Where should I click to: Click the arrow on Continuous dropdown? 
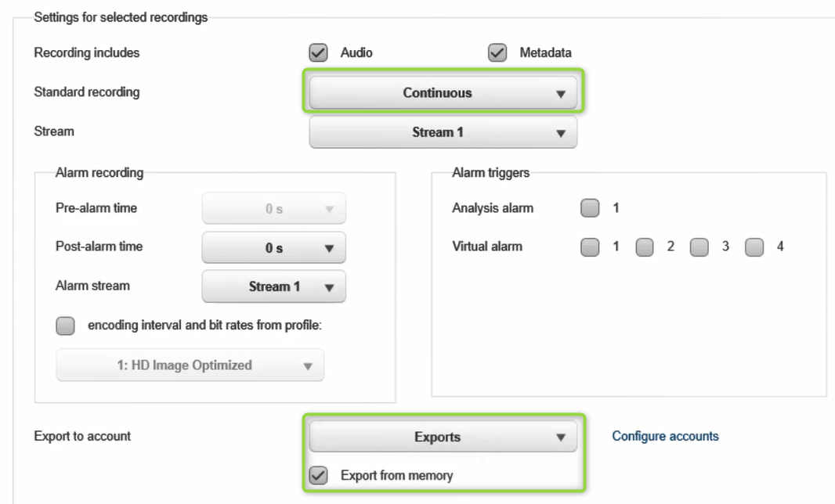(x=560, y=94)
